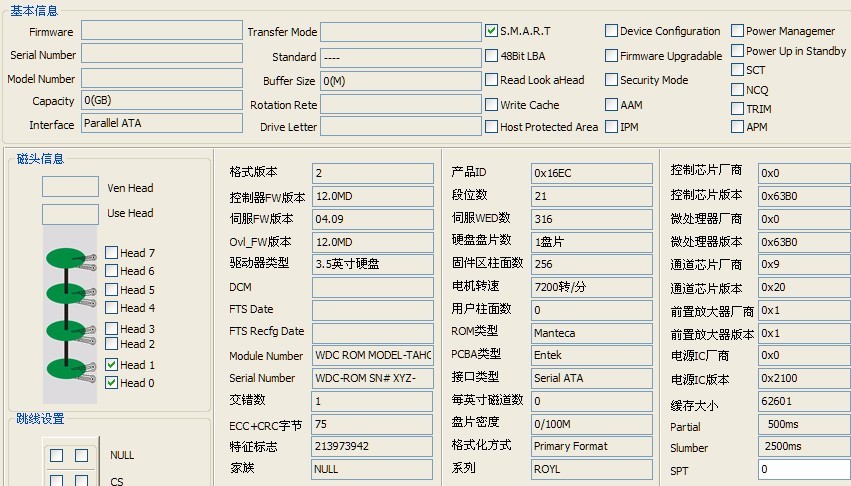The width and height of the screenshot is (851, 486).
Task: Select the PCBA类型 field Entek
Action: tap(592, 355)
